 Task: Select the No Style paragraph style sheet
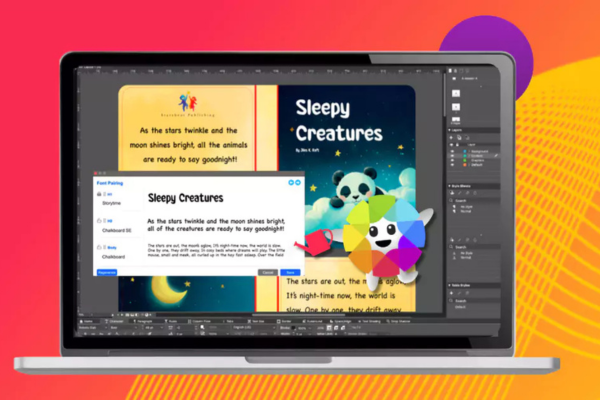[x=466, y=207]
